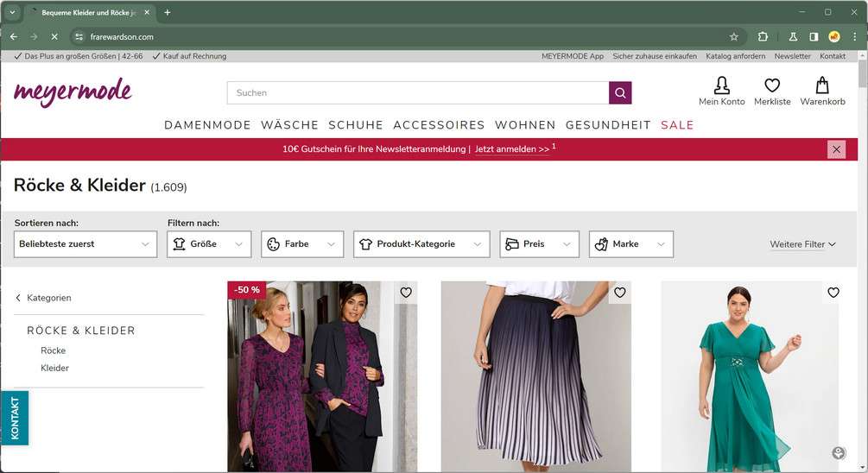This screenshot has width=868, height=473.
Task: Expand the Preis filter
Action: coord(540,244)
